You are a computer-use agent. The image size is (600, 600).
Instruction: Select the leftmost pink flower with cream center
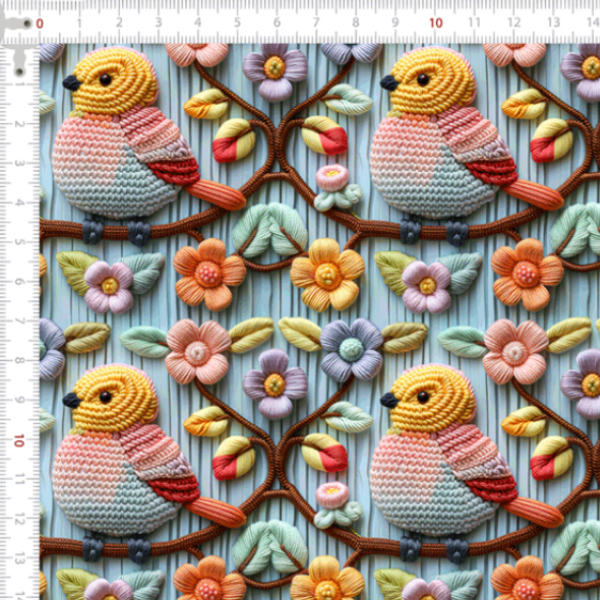pos(197,351)
